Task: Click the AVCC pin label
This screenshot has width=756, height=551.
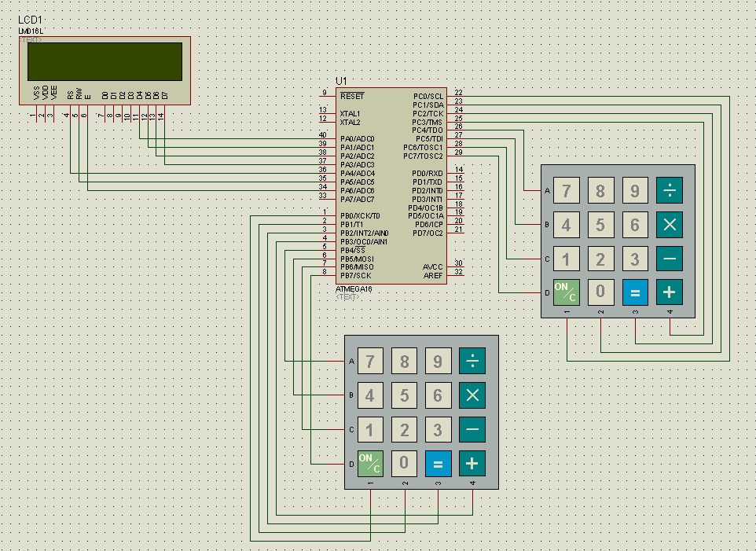Action: [432, 267]
